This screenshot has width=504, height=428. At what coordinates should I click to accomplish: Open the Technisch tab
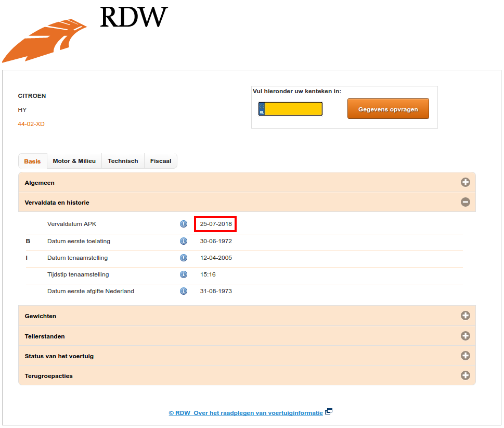coord(123,161)
